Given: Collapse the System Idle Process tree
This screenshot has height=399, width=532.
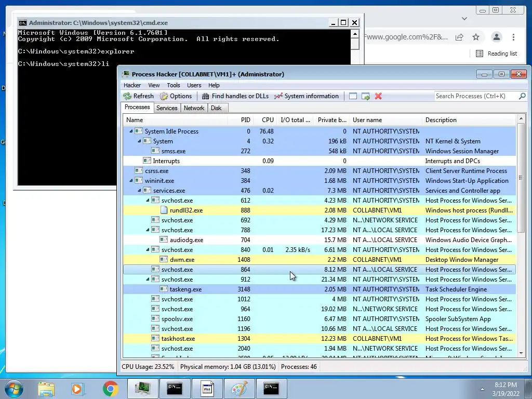Looking at the screenshot, I should (x=131, y=131).
